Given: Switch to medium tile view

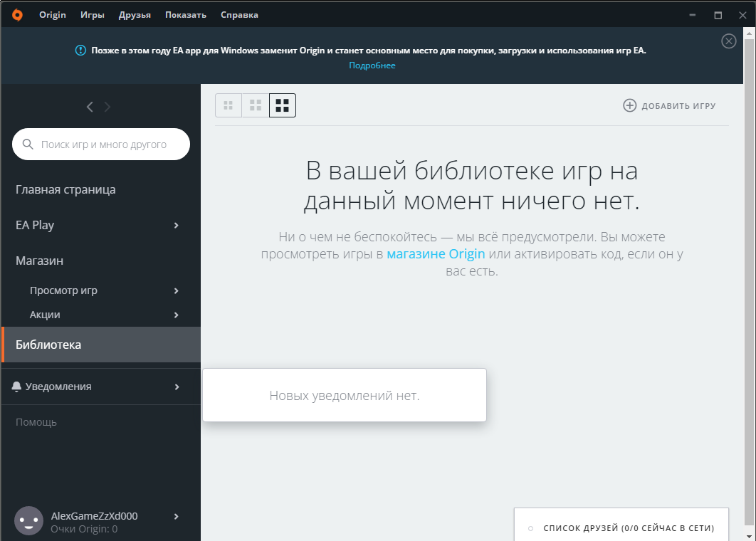Looking at the screenshot, I should click(256, 105).
